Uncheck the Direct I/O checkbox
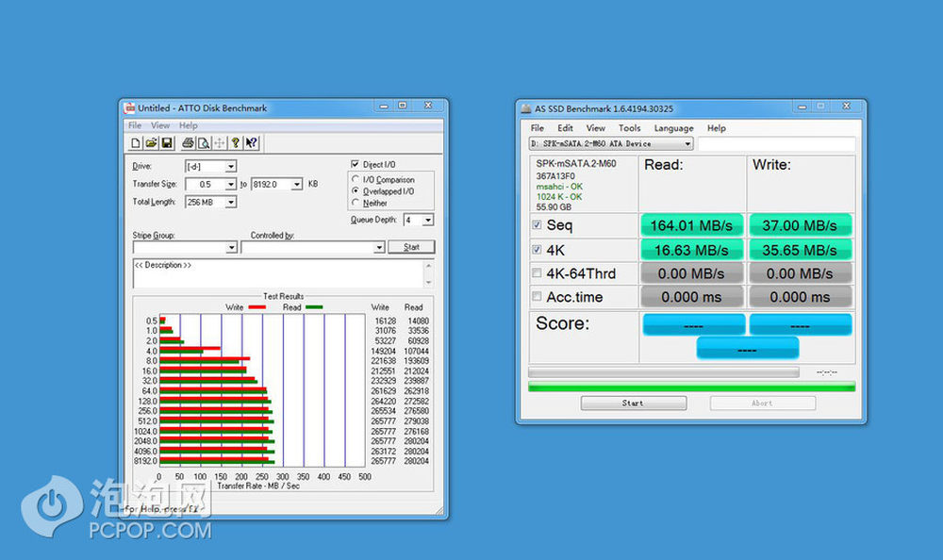 point(356,165)
